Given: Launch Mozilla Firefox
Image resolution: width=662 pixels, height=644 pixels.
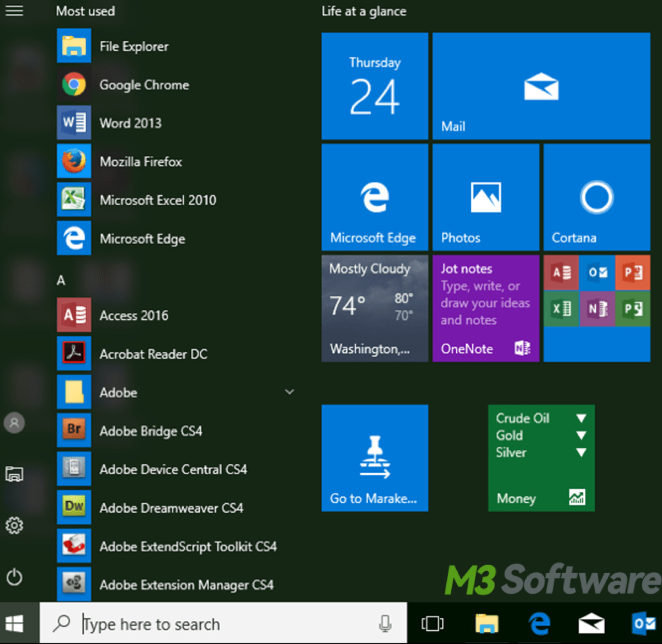Looking at the screenshot, I should point(177,162).
